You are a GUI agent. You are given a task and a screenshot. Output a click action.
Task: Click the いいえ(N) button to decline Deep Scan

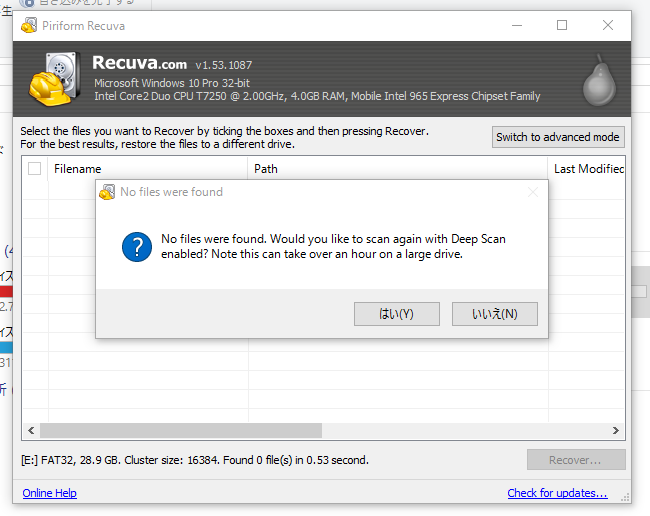(x=495, y=314)
